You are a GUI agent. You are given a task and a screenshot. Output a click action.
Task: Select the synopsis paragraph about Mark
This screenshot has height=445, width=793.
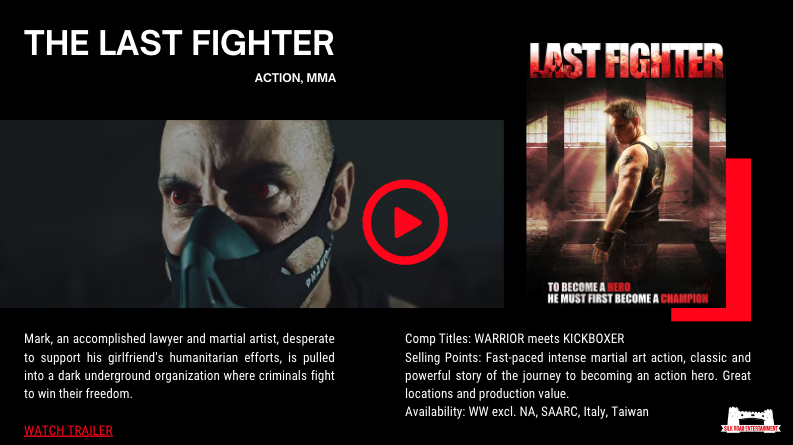pyautogui.click(x=179, y=366)
